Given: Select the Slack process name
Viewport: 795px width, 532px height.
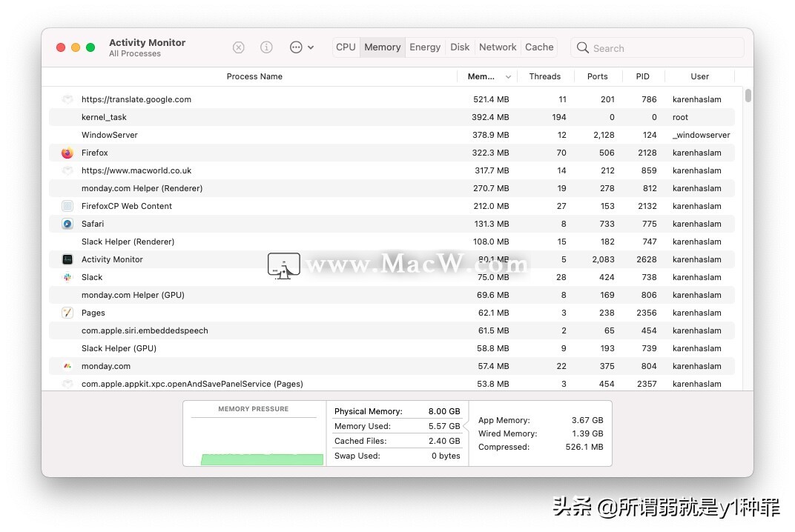Looking at the screenshot, I should pos(92,277).
